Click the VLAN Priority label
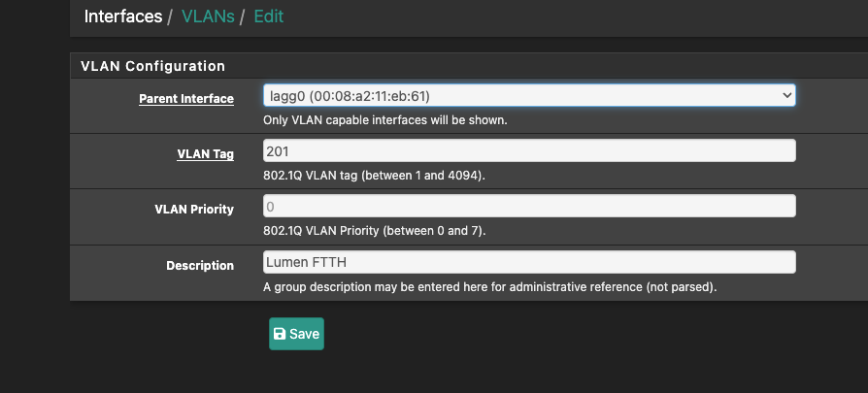 click(x=194, y=210)
